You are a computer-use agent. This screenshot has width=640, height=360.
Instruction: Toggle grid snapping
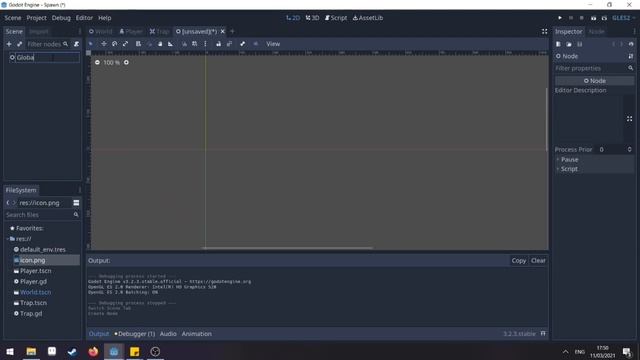tap(195, 44)
